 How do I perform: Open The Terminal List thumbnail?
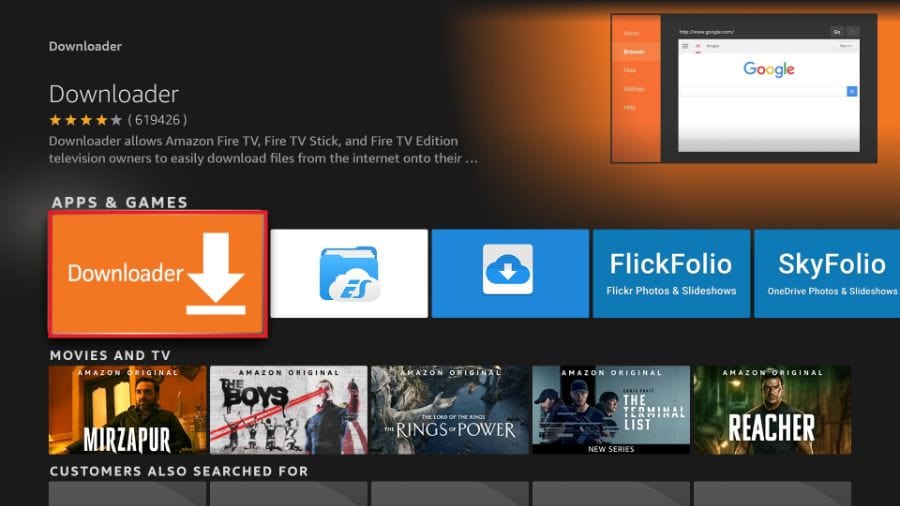pos(611,410)
